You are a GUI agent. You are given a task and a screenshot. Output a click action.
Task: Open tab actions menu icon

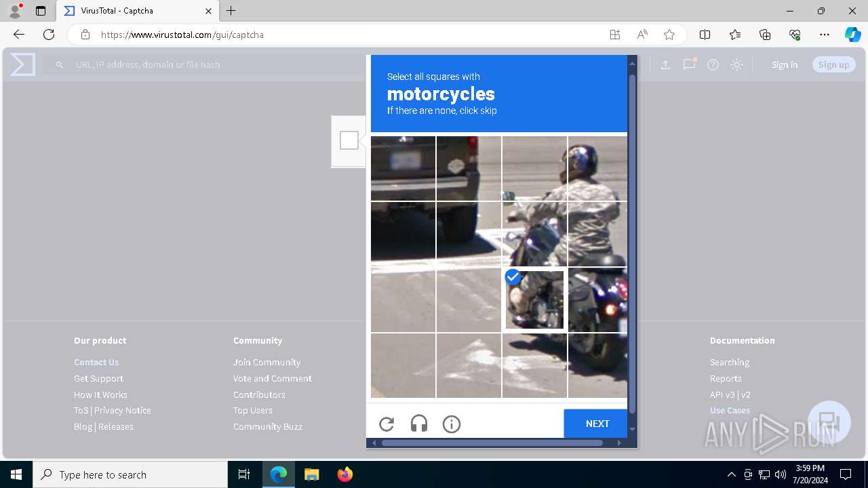point(41,11)
